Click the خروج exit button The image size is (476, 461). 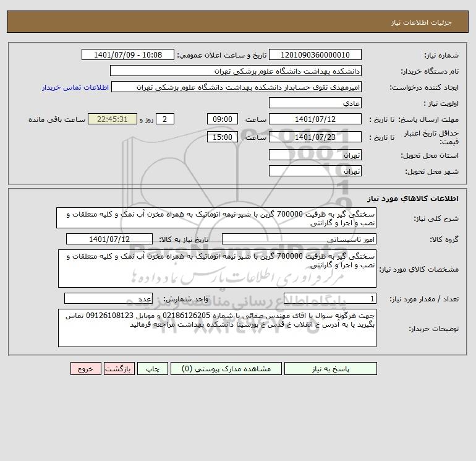point(85,369)
